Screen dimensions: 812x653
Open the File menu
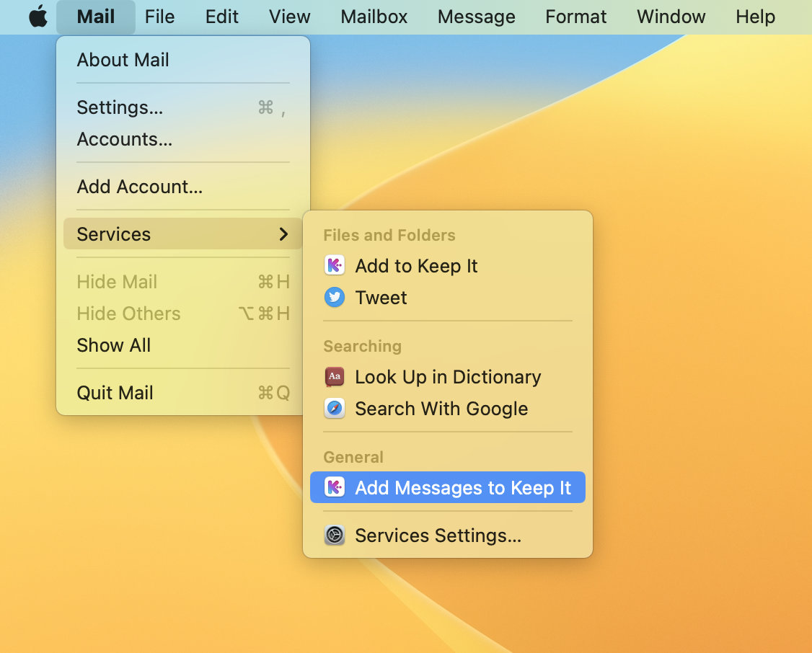(x=159, y=17)
